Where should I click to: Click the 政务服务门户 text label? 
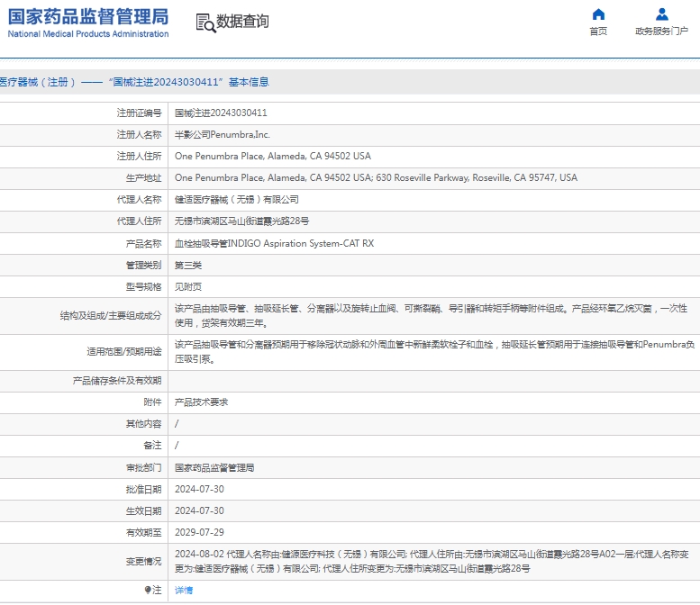click(x=661, y=32)
